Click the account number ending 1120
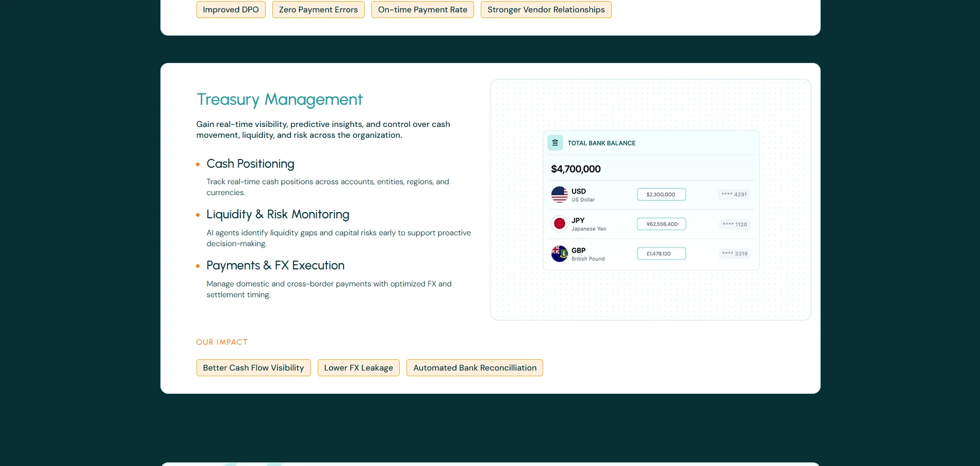The width and height of the screenshot is (980, 466). [735, 224]
